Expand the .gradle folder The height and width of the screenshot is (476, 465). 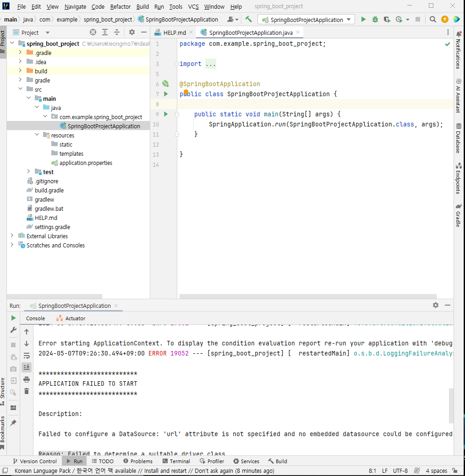20,53
